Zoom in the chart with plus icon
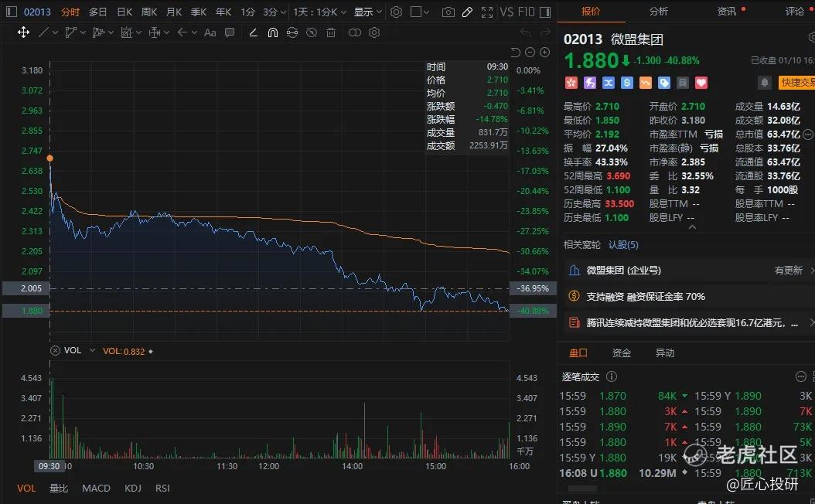The image size is (815, 504). click(544, 52)
